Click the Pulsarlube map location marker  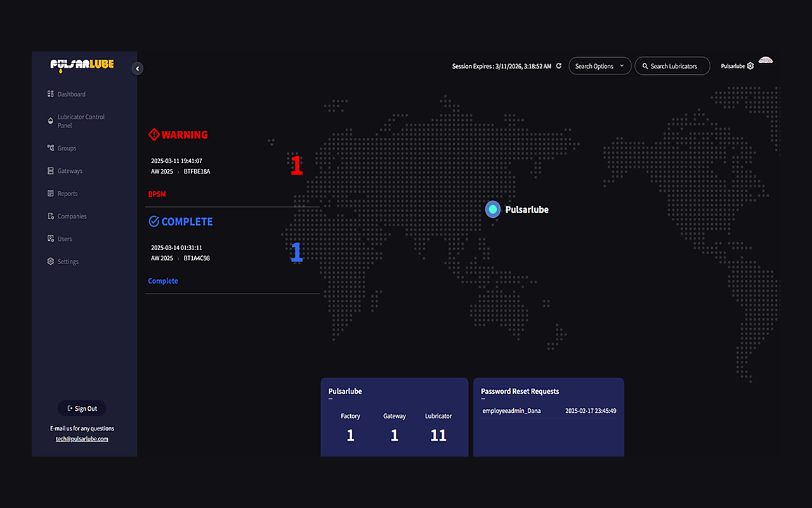(493, 209)
